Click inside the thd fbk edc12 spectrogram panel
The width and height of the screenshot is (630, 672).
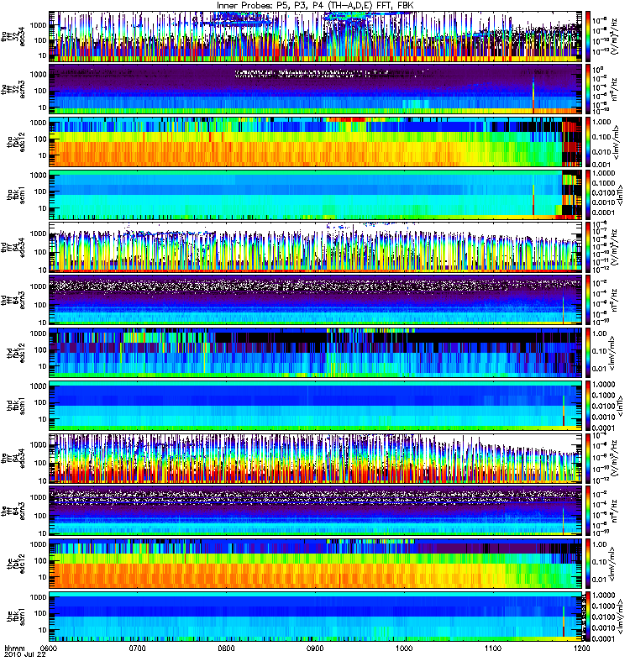(316, 353)
